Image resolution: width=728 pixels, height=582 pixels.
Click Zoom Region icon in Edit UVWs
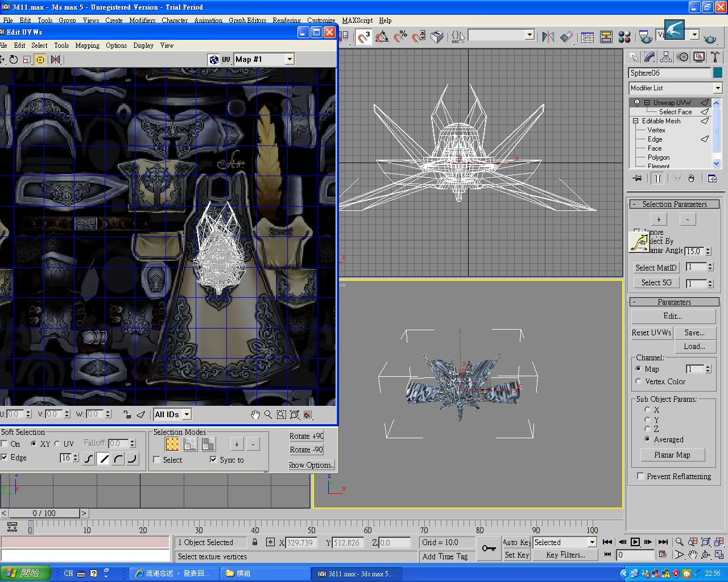(x=282, y=414)
